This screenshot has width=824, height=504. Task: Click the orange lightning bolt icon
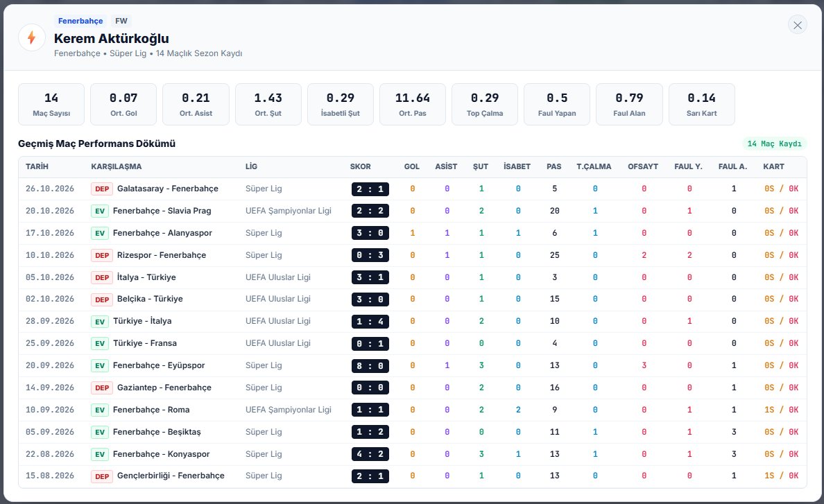tap(31, 37)
